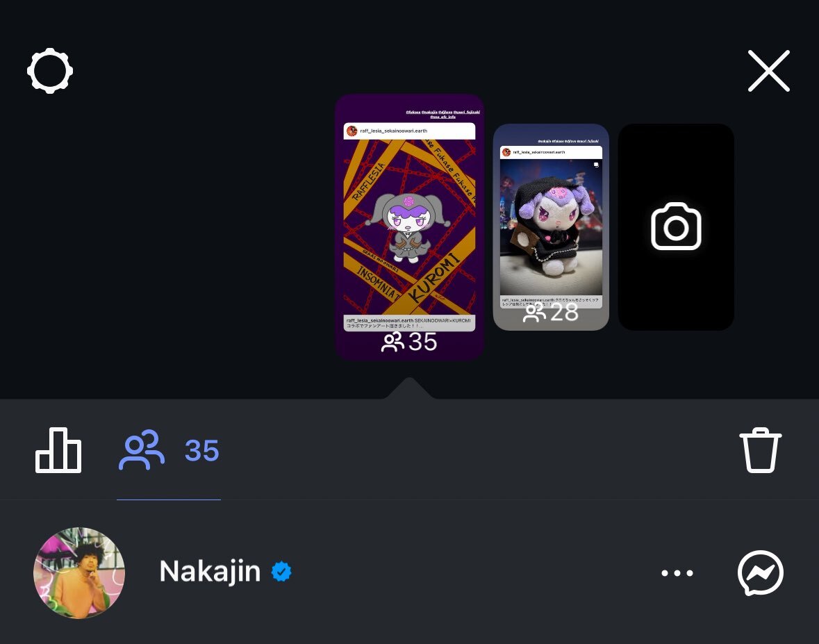Close the story viewers screen
Image resolution: width=819 pixels, height=644 pixels.
tap(768, 71)
